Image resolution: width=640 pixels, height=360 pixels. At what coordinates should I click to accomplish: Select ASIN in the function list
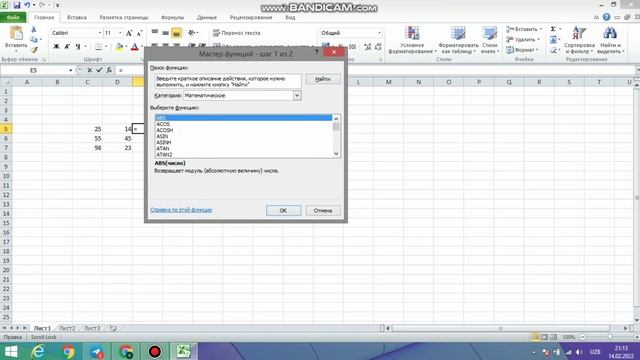[244, 136]
